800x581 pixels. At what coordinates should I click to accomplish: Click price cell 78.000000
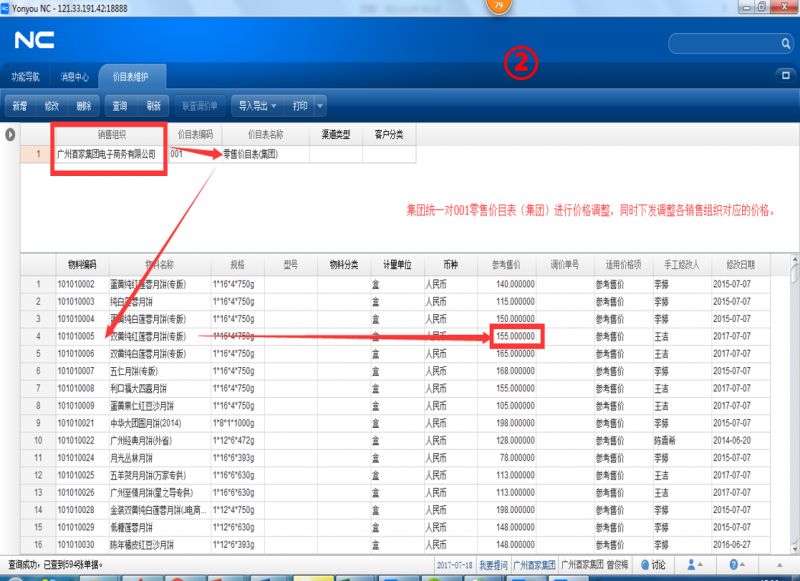(x=506, y=458)
